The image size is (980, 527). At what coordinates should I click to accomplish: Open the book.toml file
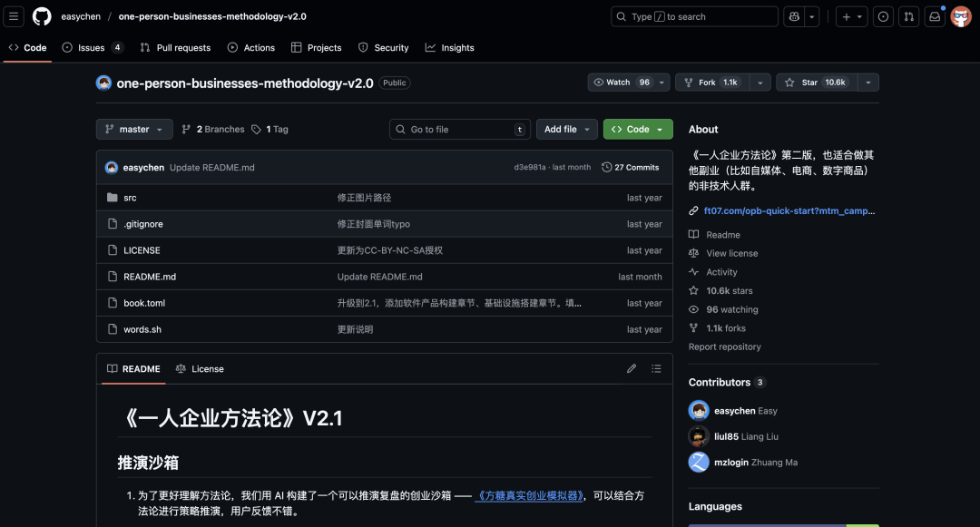(144, 303)
